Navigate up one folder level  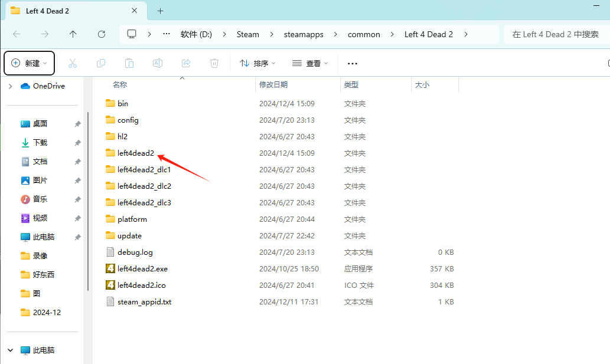73,34
